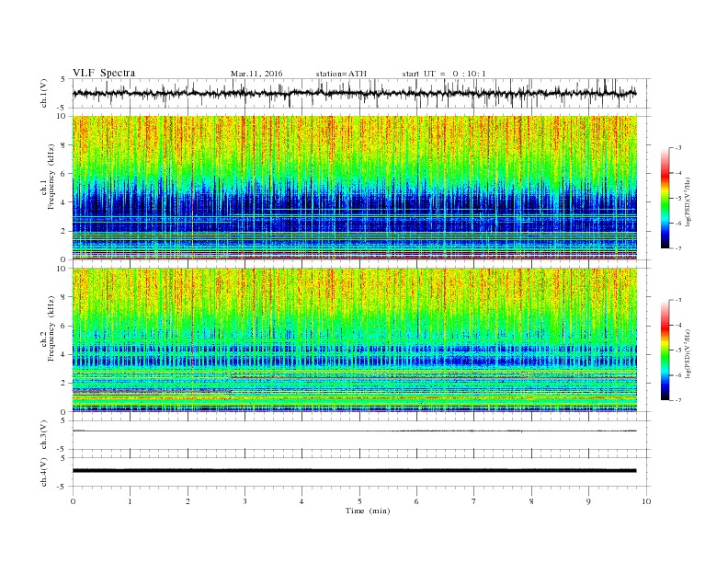Viewport: 728px width, 563px height.
Task: Click the 'Time (min)' axis label
Action: (x=368, y=511)
